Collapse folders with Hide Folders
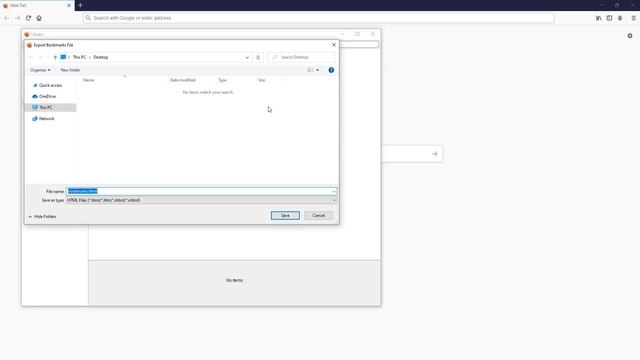640x360 pixels. pyautogui.click(x=42, y=217)
